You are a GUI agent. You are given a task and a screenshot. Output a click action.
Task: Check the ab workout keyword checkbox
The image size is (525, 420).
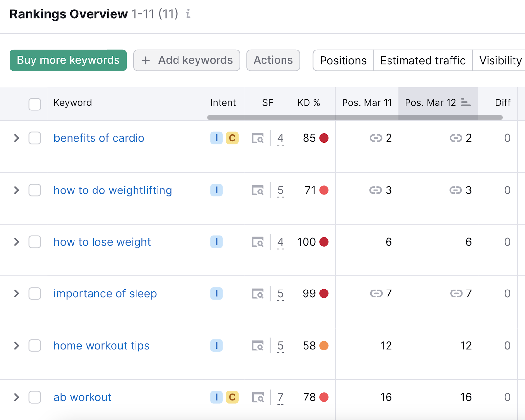click(34, 397)
